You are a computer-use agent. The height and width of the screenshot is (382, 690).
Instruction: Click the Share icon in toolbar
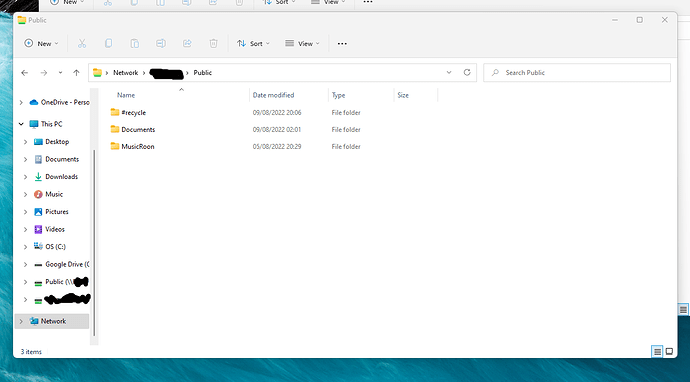pos(187,43)
